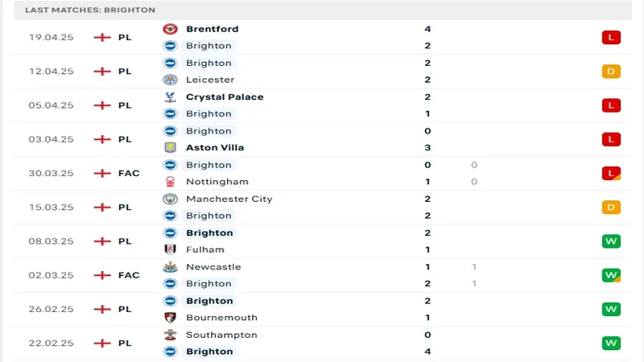This screenshot has width=644, height=362.
Task: Open the Aston Villa team link
Action: point(215,147)
